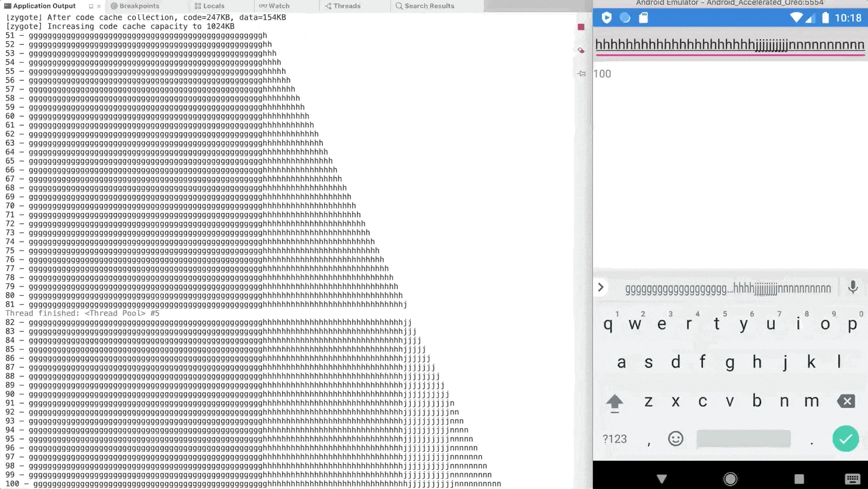Tap the Android back triangle button
This screenshot has width=868, height=489.
click(x=662, y=478)
